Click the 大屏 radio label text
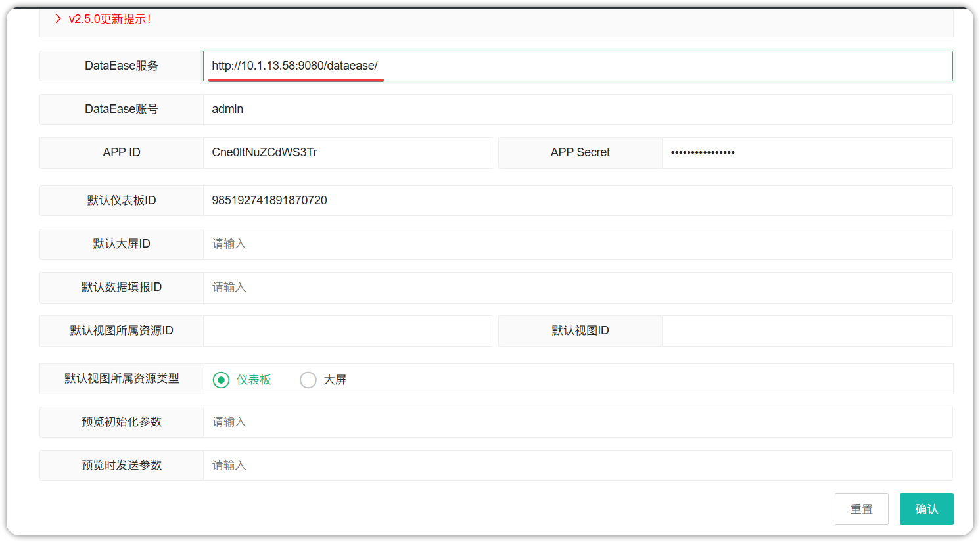The height and width of the screenshot is (542, 980). [x=335, y=380]
